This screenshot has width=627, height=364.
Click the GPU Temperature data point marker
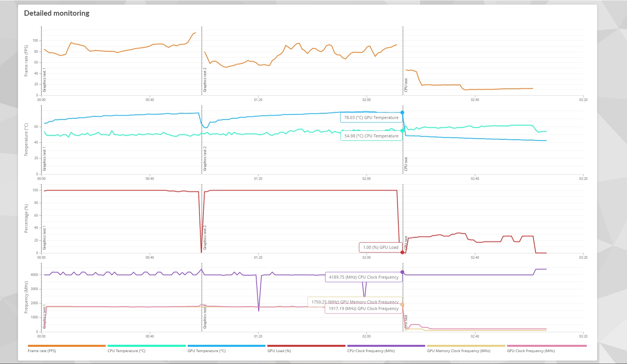click(402, 113)
